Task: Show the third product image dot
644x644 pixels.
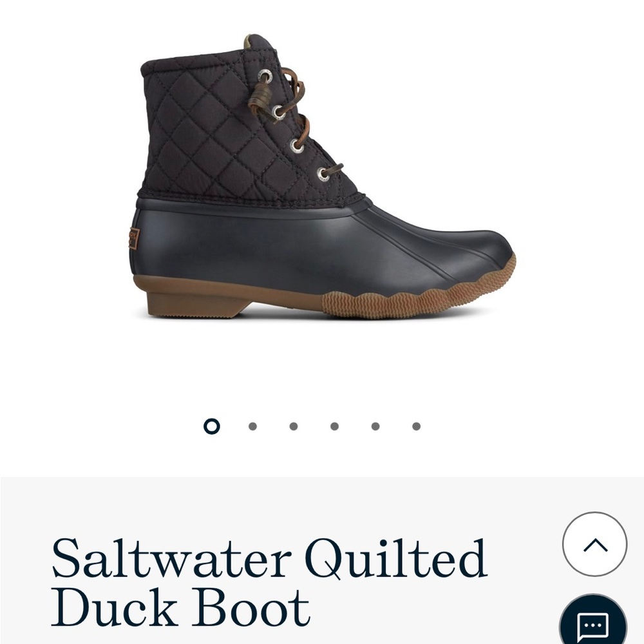Action: click(x=293, y=426)
